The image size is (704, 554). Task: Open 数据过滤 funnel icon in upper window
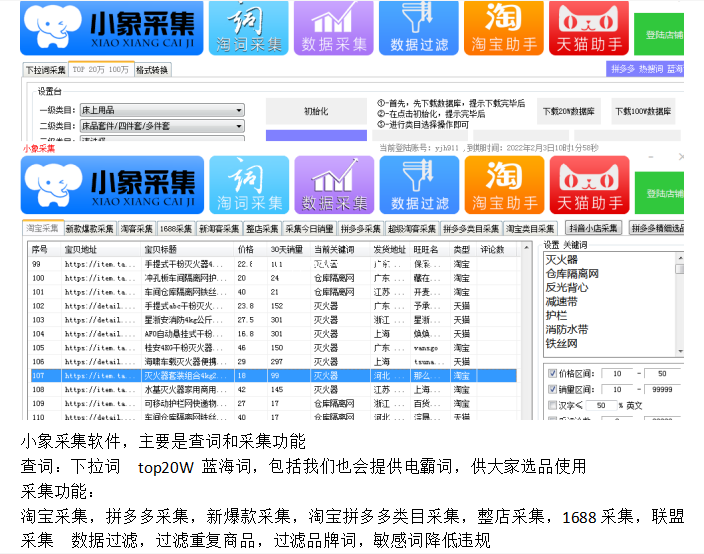point(418,28)
